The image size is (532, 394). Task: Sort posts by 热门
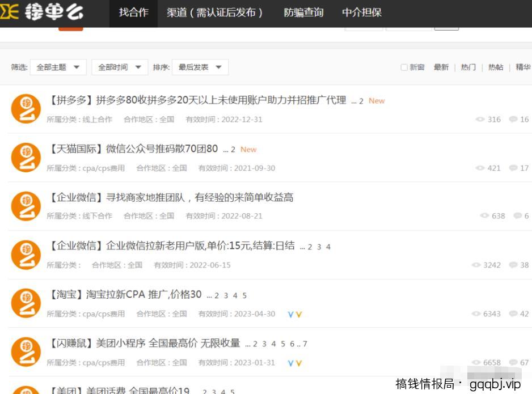click(467, 67)
